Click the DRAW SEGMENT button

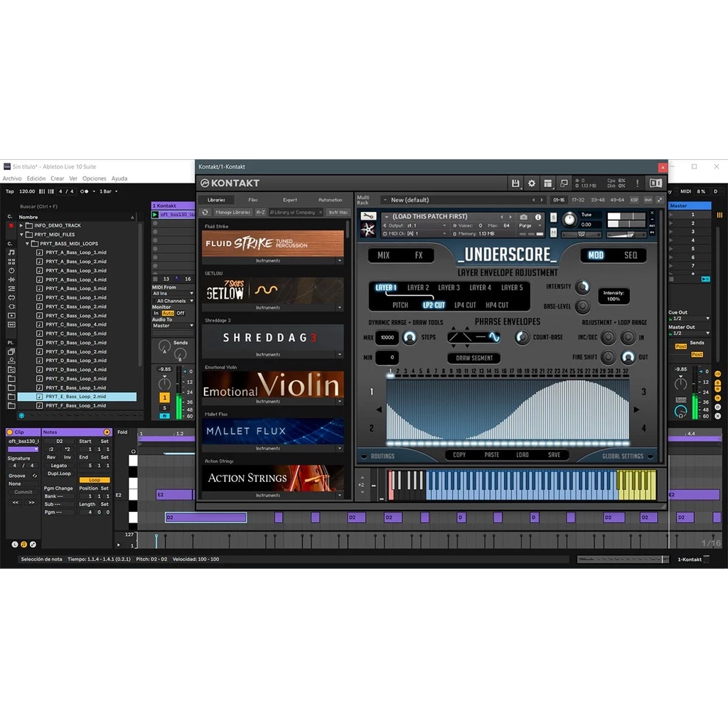(474, 358)
